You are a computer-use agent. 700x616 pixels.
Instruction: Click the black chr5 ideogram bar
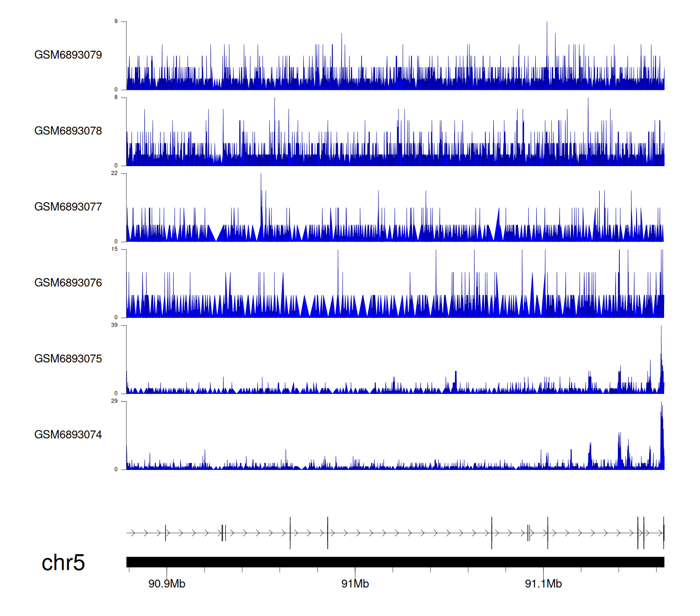395,562
